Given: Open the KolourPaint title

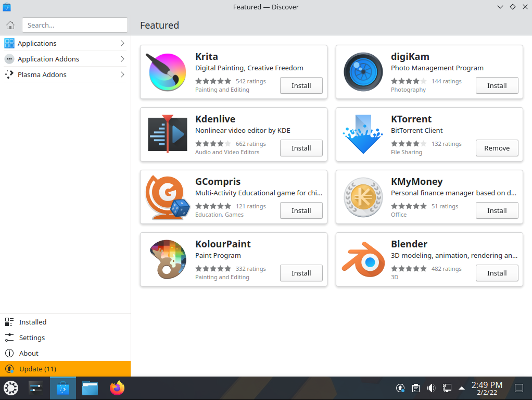Looking at the screenshot, I should pyautogui.click(x=223, y=244).
